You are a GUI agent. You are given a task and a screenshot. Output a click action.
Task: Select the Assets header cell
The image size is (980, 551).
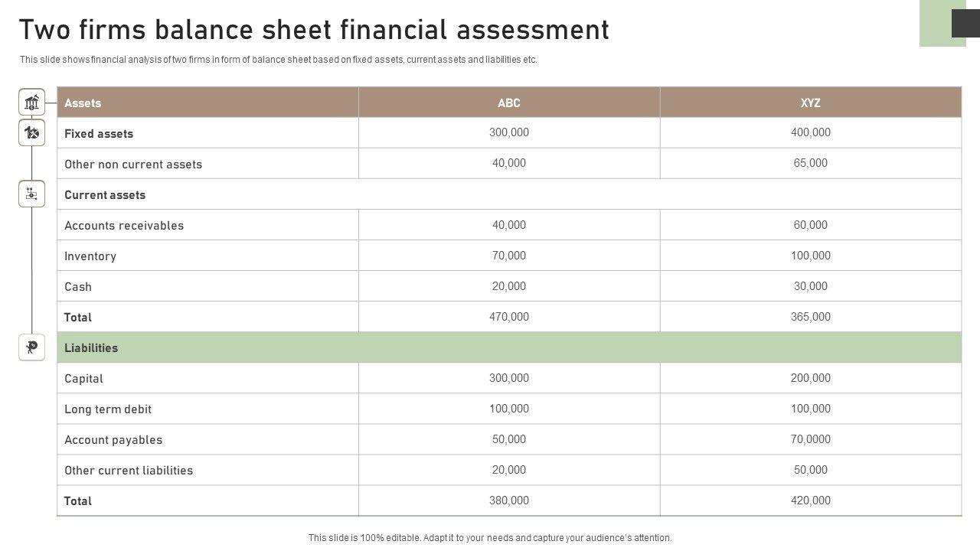(x=83, y=103)
